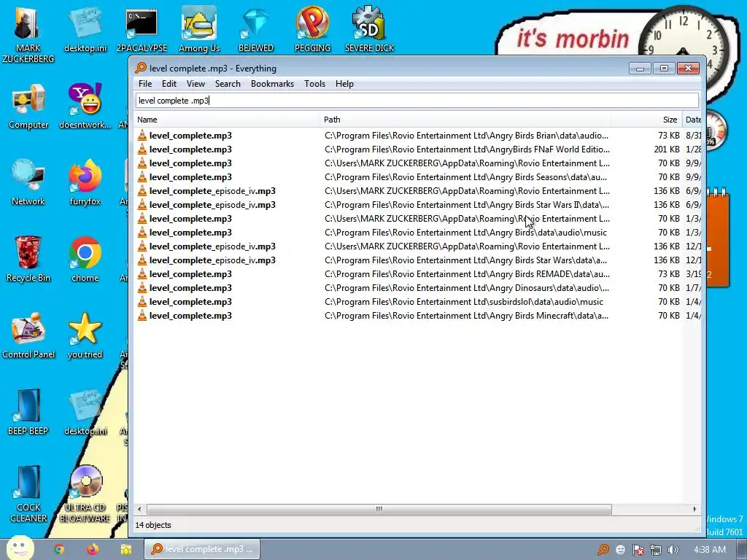The width and height of the screenshot is (747, 560).
Task: Open the folder icon pinned on taskbar
Action: (125, 549)
